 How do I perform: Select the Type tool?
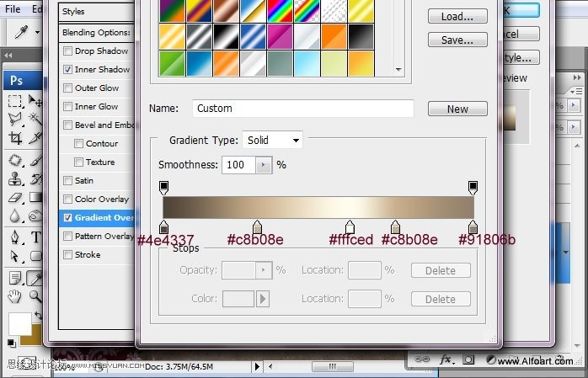[x=35, y=237]
